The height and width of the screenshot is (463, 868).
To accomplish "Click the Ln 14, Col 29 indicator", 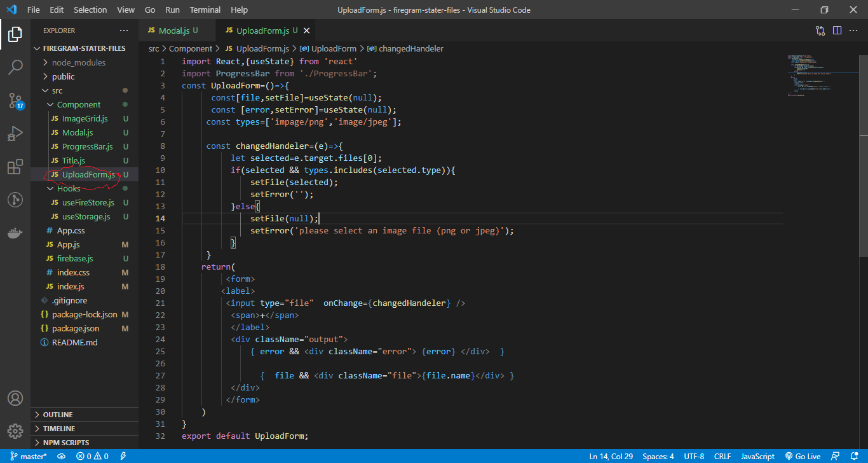I will 611,457.
